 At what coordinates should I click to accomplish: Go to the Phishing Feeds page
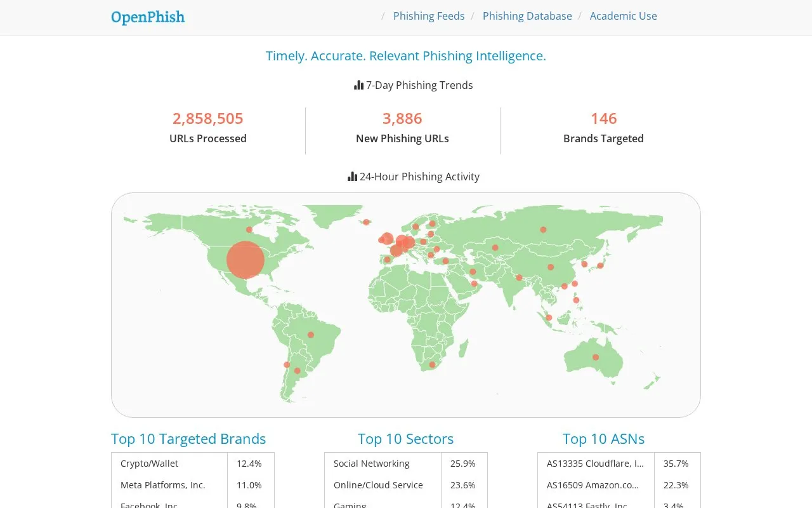coord(429,16)
